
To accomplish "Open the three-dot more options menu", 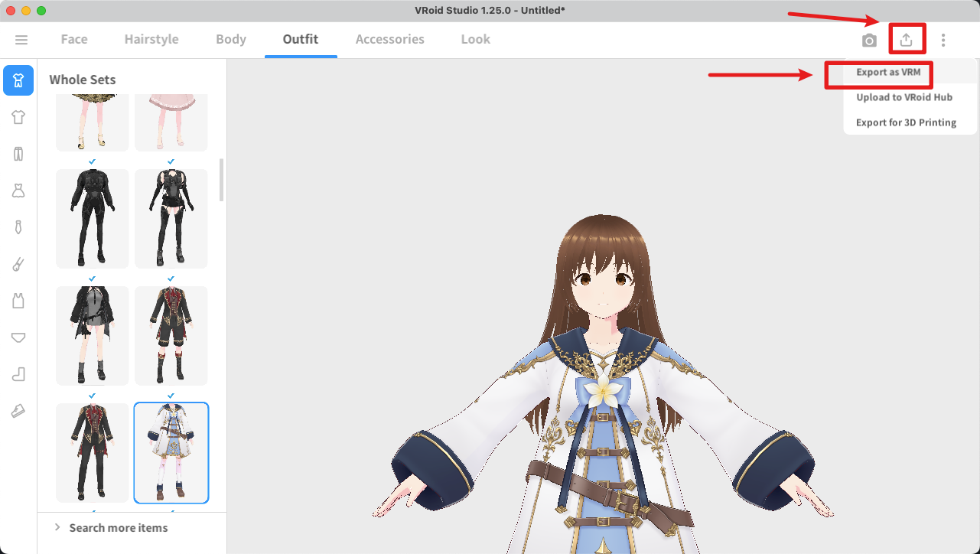I will (x=943, y=40).
